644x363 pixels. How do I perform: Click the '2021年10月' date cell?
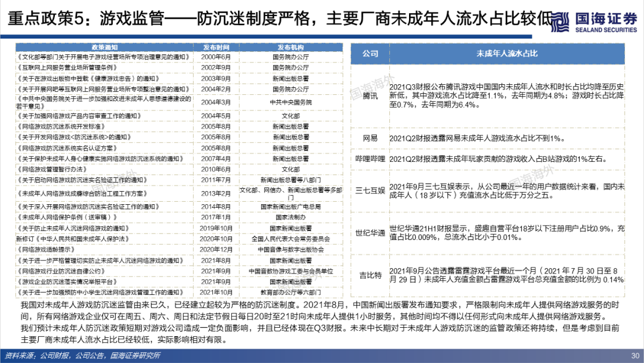tap(216, 293)
